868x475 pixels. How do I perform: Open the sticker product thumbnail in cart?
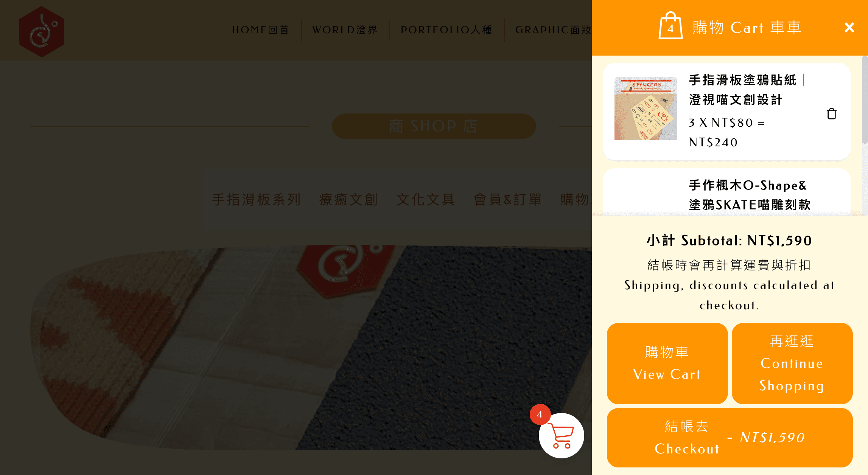646,108
